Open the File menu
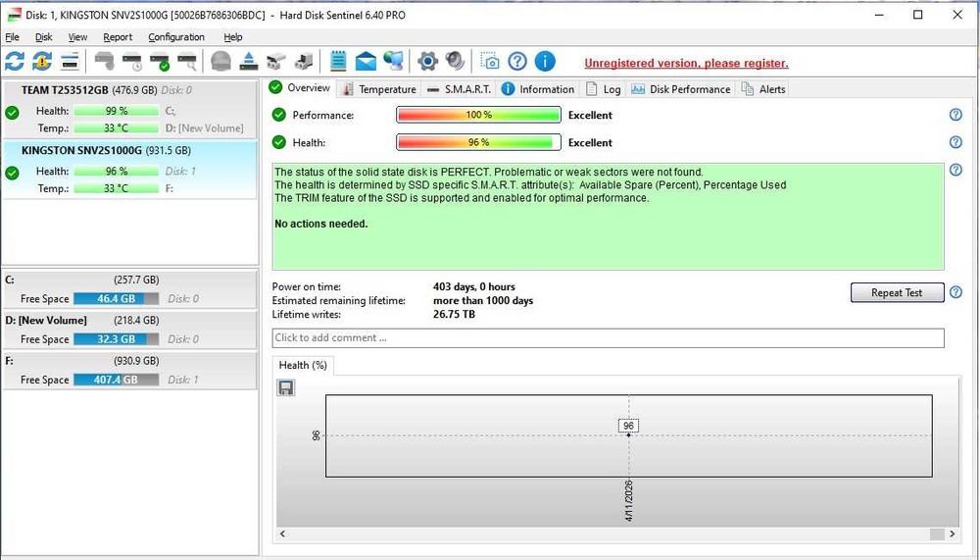The image size is (980, 560). pyautogui.click(x=12, y=37)
